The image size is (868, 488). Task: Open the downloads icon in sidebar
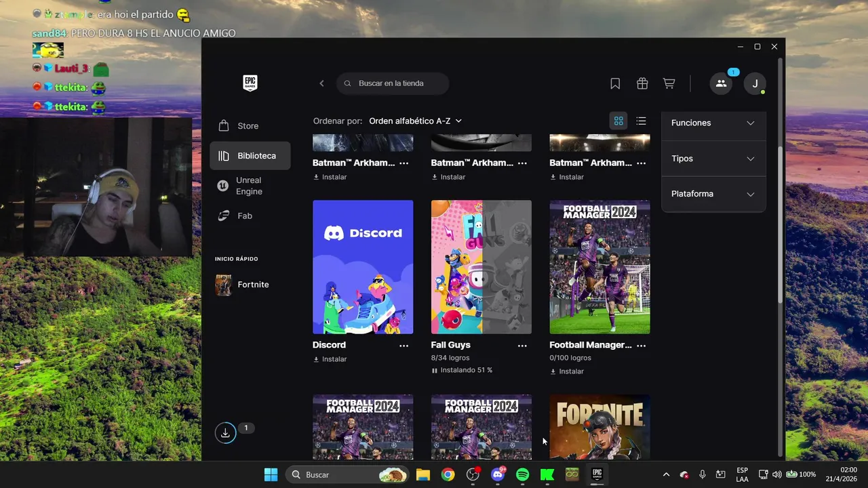pos(225,432)
